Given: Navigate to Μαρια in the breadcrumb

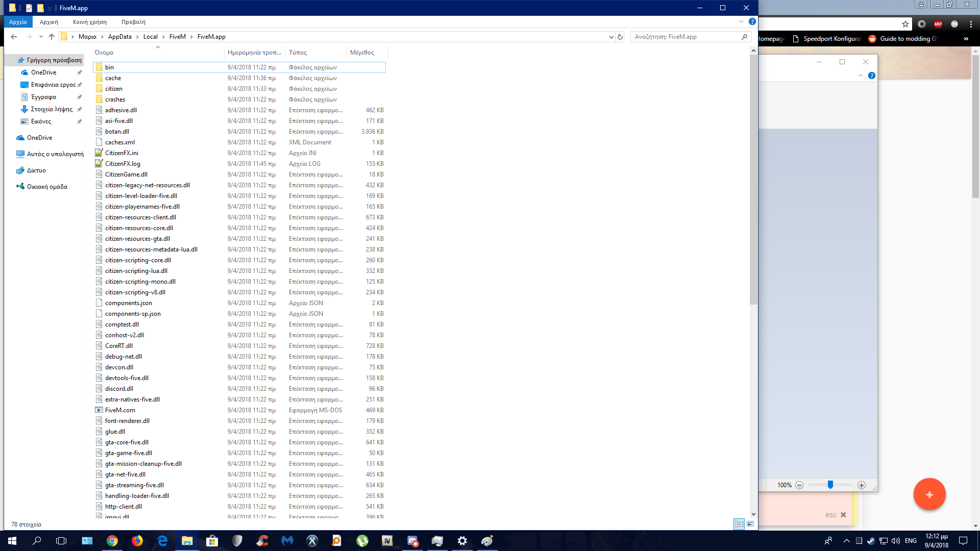Looking at the screenshot, I should 87,37.
